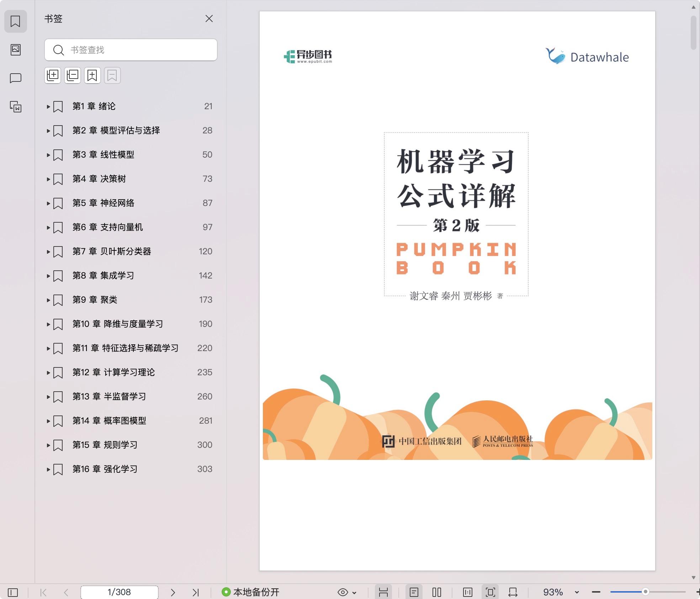Image resolution: width=700 pixels, height=599 pixels.
Task: Click bookmark icon beside 第12 章 计算学习理论
Action: [x=58, y=372]
